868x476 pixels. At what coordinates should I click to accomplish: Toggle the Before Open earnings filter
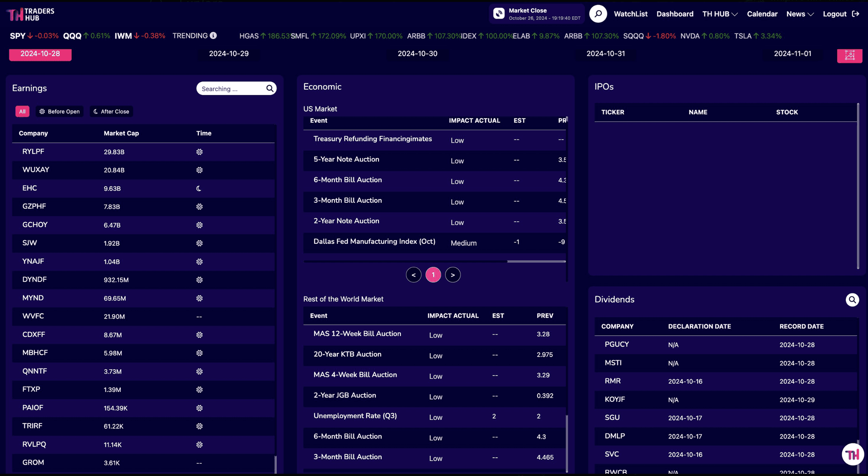coord(59,111)
